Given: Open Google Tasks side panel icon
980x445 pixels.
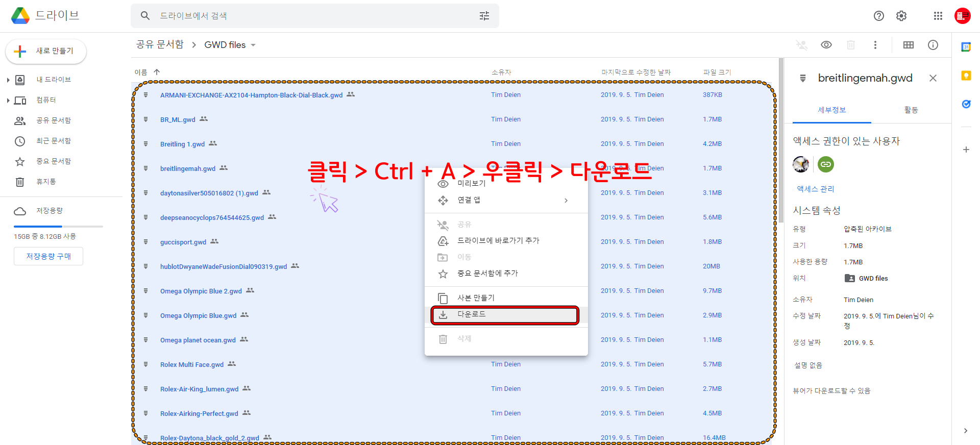Looking at the screenshot, I should [x=966, y=104].
